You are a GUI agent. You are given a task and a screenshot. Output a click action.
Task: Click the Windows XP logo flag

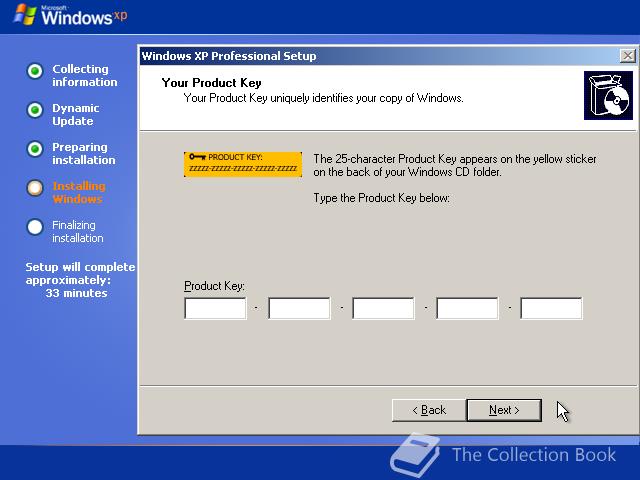point(25,15)
